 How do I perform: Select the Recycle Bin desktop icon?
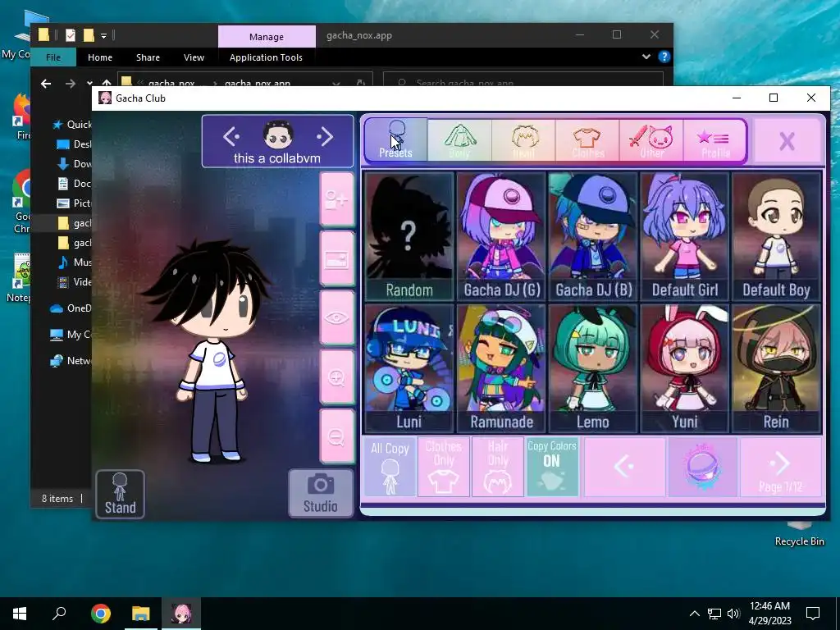click(x=799, y=534)
